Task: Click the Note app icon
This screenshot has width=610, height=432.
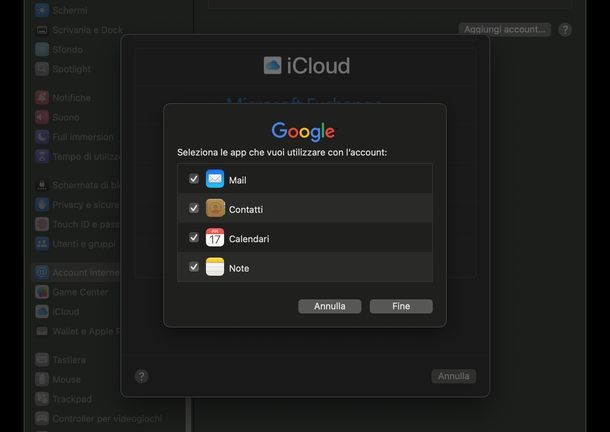Action: (215, 267)
